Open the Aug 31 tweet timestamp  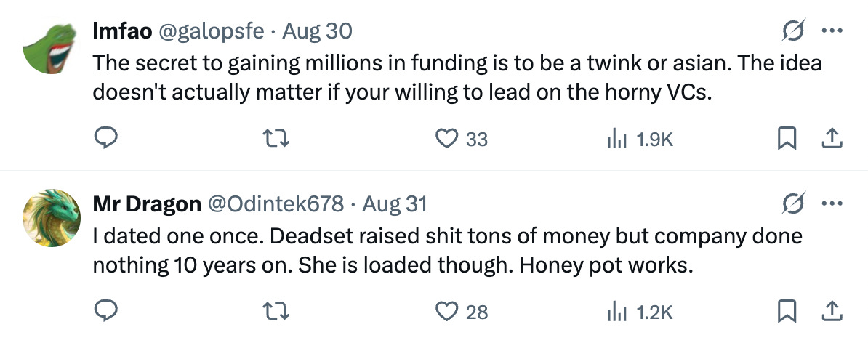(394, 204)
